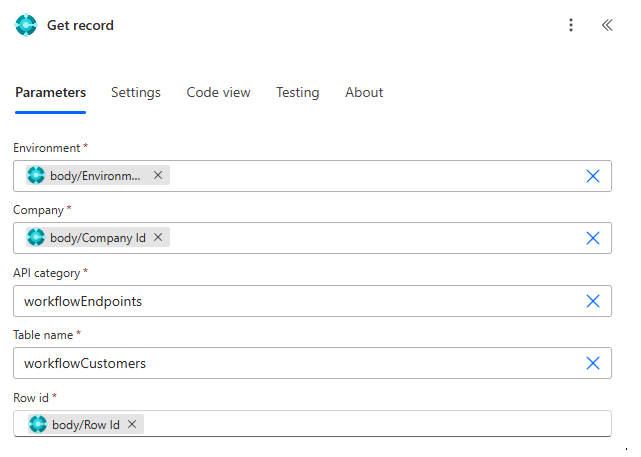Collapse the panel with double chevron
The height and width of the screenshot is (457, 641).
607,25
